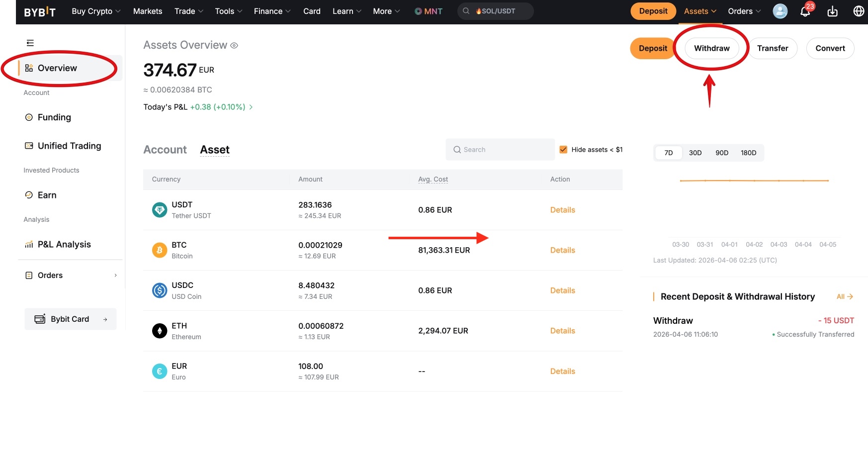Expand the Trade dropdown menu
Image resolution: width=868 pixels, height=466 pixels.
coord(189,11)
